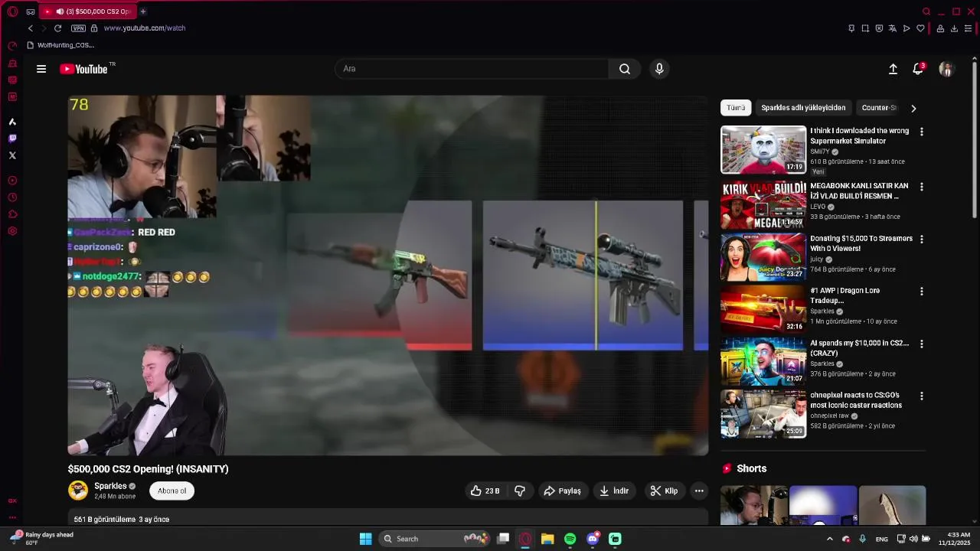Open File Explorer from taskbar
The height and width of the screenshot is (551, 980).
click(547, 539)
